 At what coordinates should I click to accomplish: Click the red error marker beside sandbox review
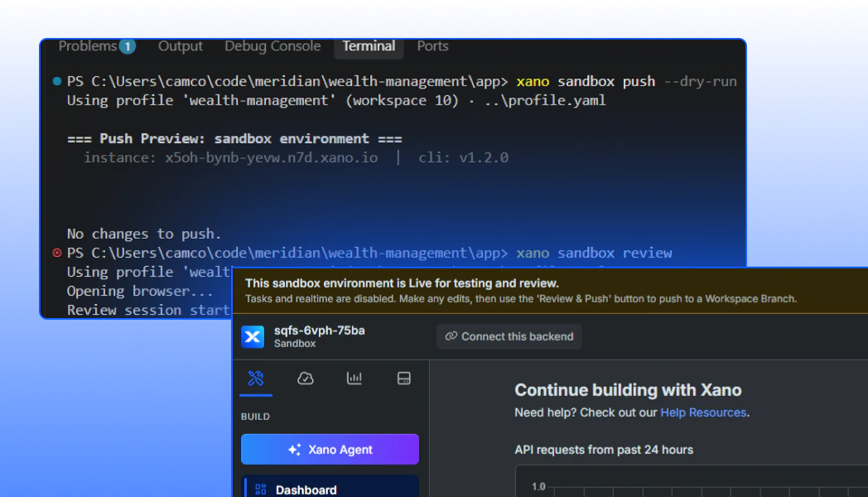[x=57, y=253]
